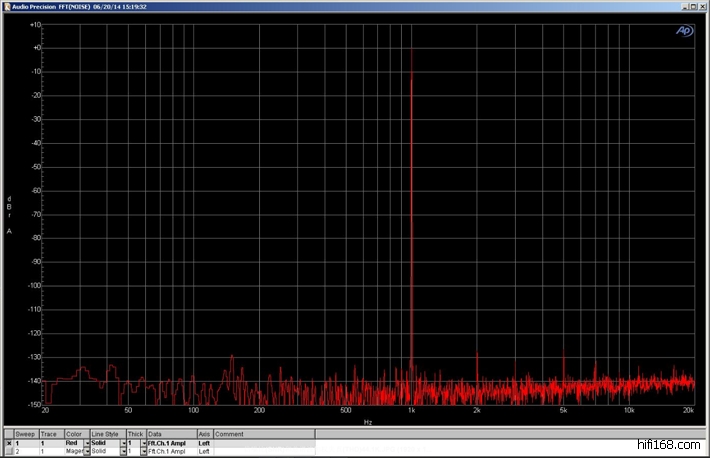Select the Left axis cell in row 2

204,452
